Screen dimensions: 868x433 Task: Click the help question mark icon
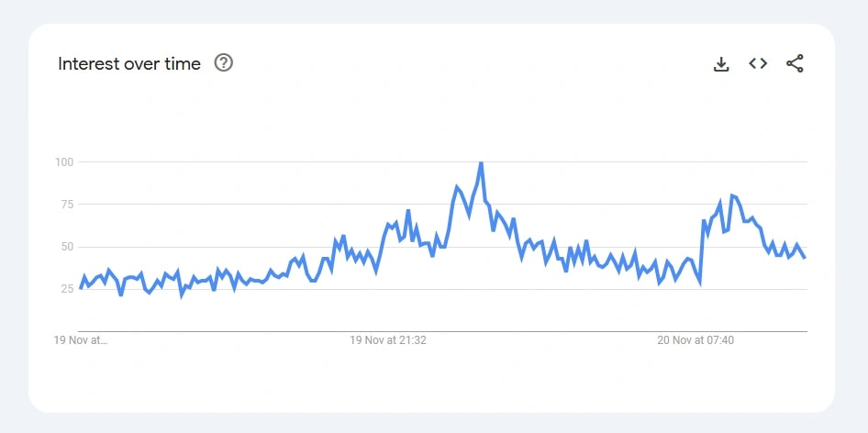click(x=224, y=63)
